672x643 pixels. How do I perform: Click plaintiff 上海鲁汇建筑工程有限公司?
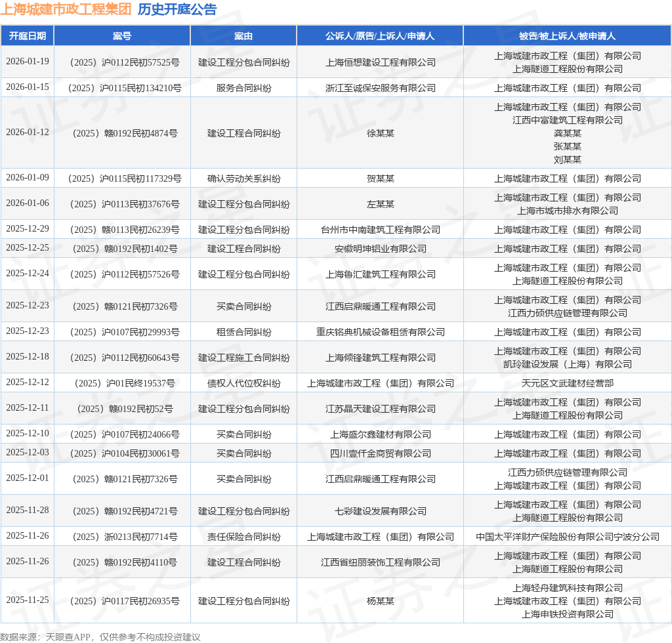pos(380,275)
